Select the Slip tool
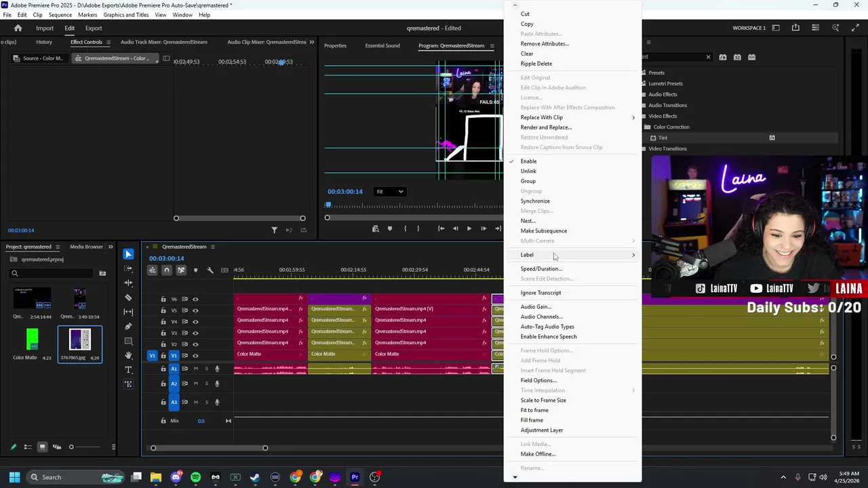 (128, 312)
